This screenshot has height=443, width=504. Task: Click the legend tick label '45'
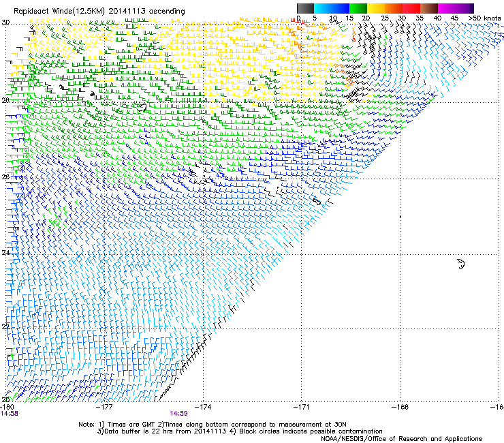coord(454,18)
